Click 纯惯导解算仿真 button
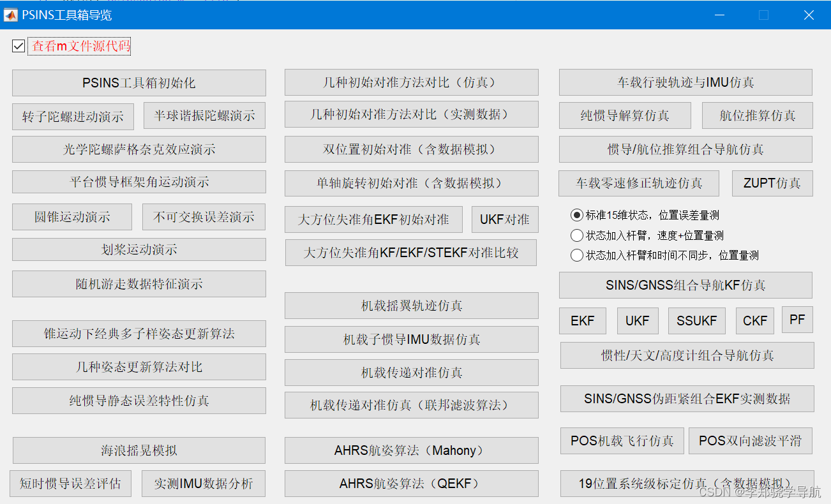This screenshot has width=831, height=504. [x=625, y=115]
